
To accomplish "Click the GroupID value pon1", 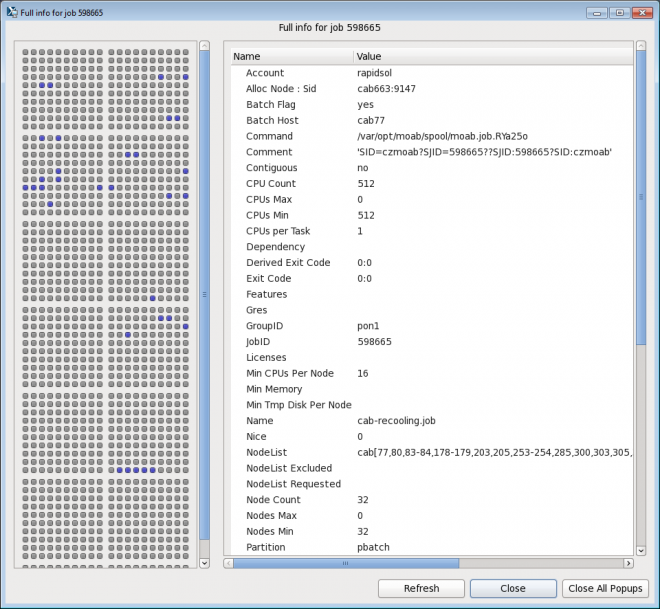I will [x=368, y=326].
